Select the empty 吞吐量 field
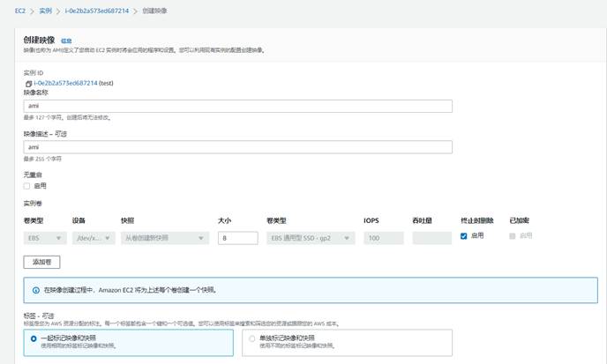The image size is (607, 364). (432, 238)
